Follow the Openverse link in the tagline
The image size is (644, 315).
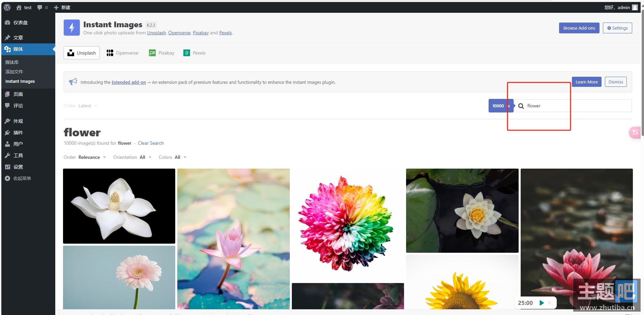pyautogui.click(x=179, y=33)
